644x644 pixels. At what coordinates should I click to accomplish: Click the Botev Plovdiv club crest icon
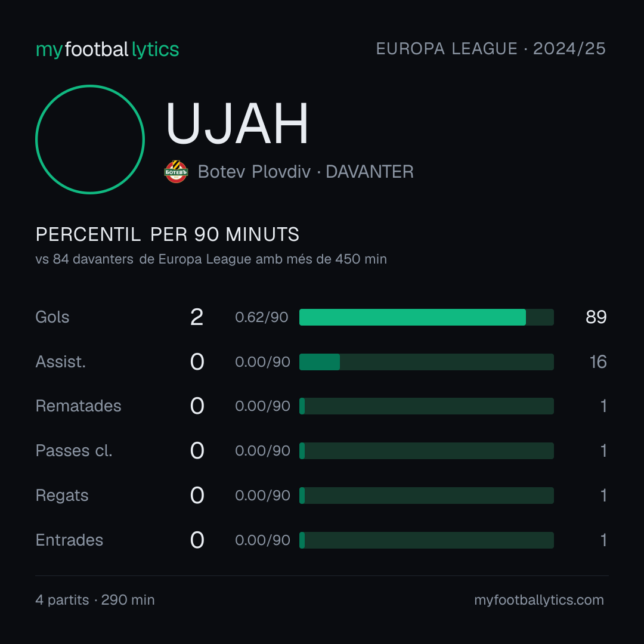pyautogui.click(x=176, y=172)
